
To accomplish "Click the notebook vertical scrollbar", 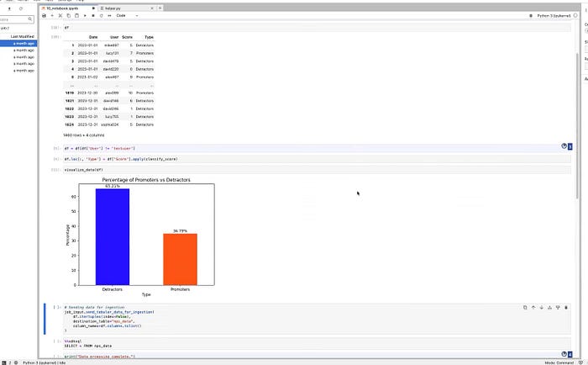I will 577,126.
